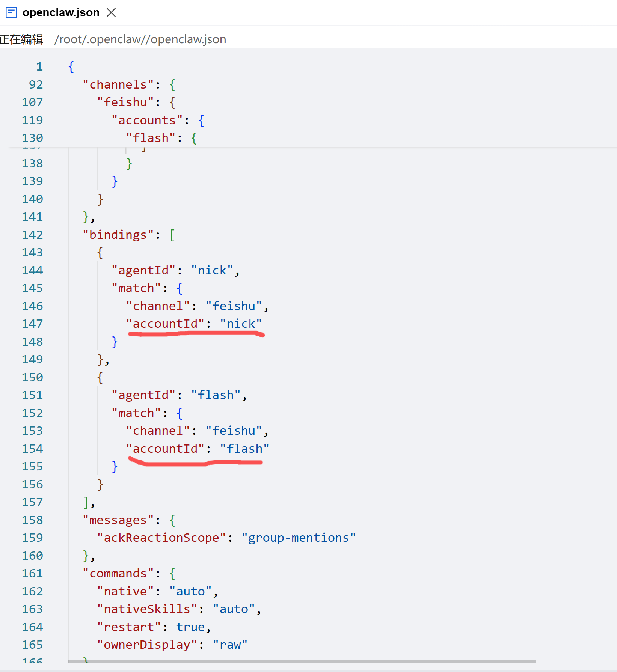Viewport: 617px width, 672px height.
Task: Click the file icon beside openclaw.json tab
Action: point(11,12)
